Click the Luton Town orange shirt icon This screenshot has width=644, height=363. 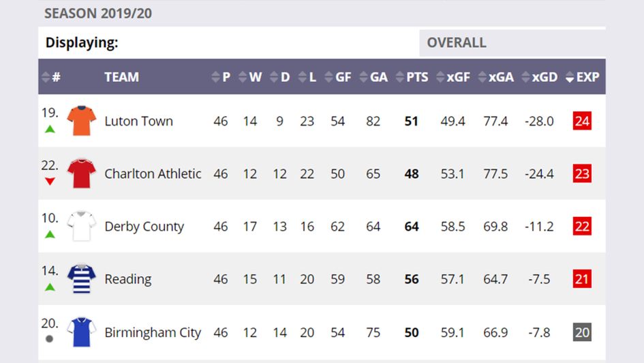pos(82,121)
